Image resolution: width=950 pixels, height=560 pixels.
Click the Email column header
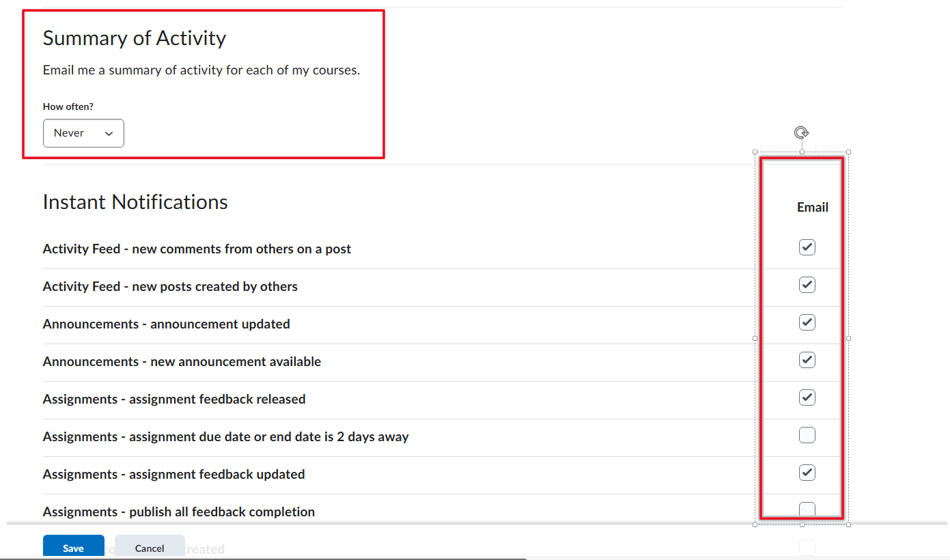pyautogui.click(x=813, y=207)
